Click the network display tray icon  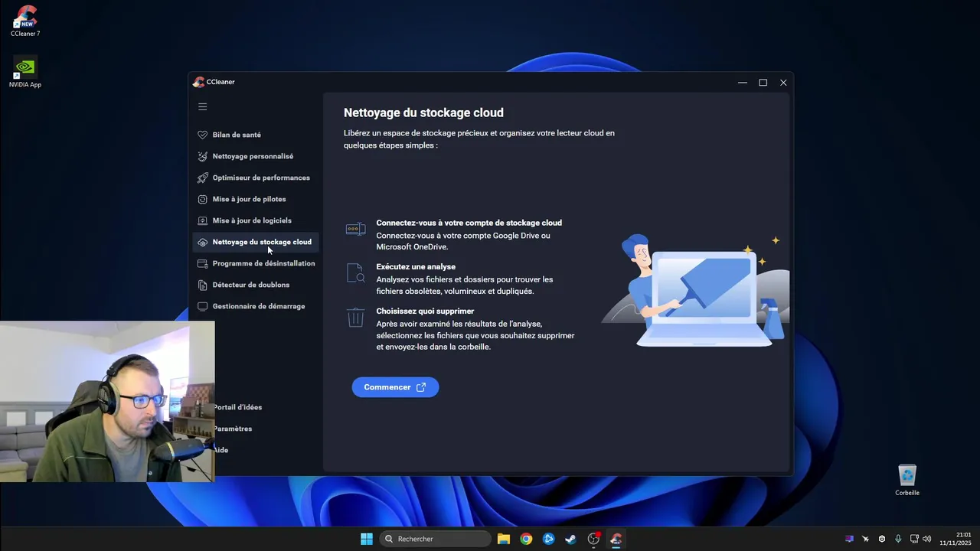coord(914,539)
